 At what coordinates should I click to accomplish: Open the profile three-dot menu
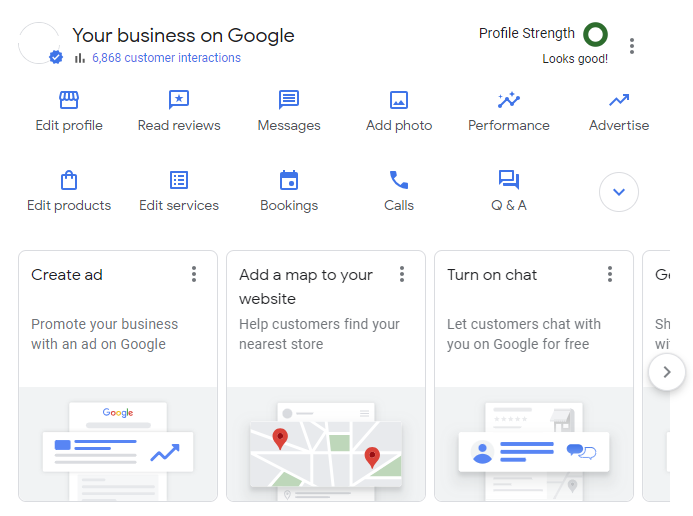coord(632,46)
